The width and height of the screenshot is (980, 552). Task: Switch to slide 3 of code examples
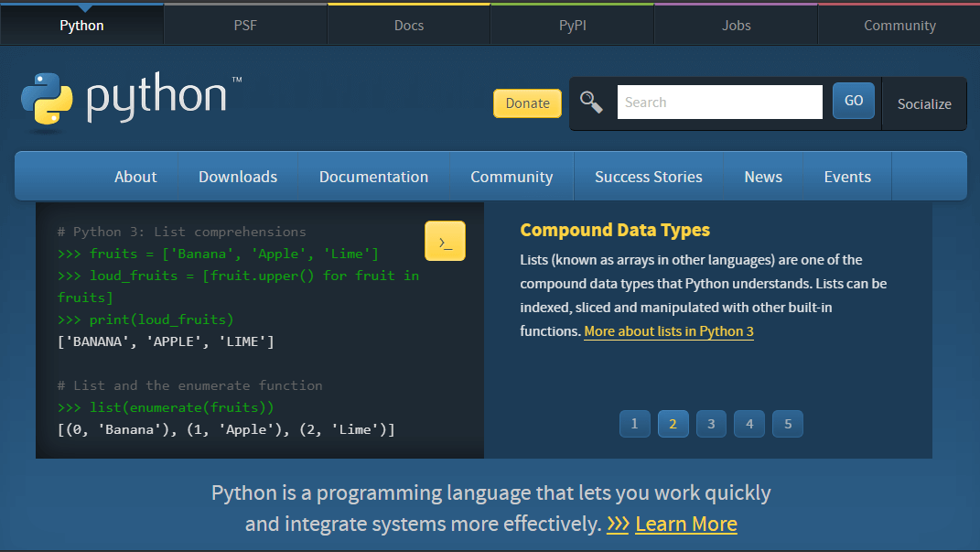(711, 424)
